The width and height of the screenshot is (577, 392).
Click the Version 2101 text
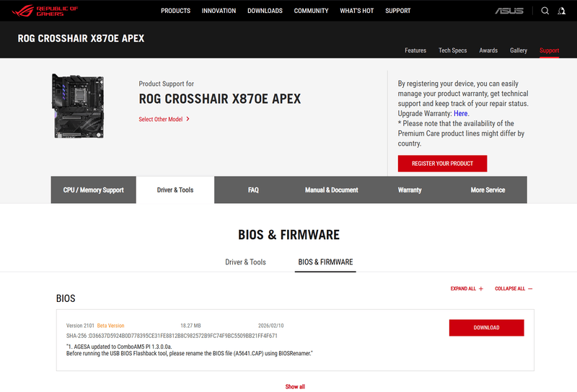point(80,326)
